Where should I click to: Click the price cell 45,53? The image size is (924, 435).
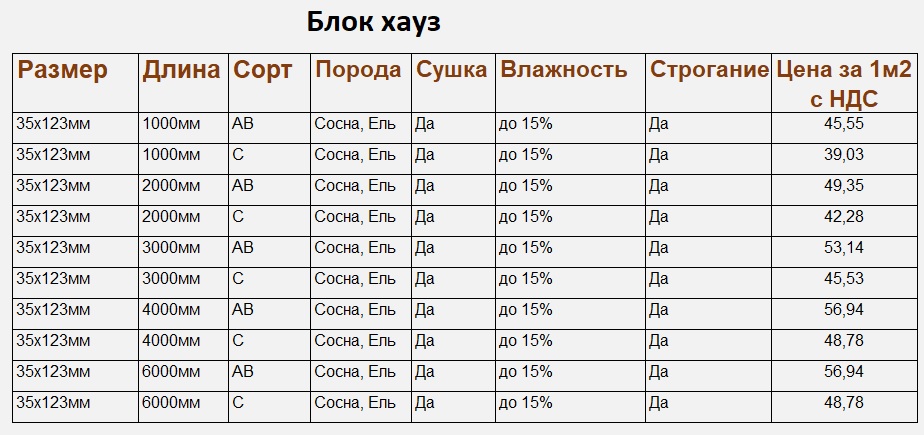844,278
